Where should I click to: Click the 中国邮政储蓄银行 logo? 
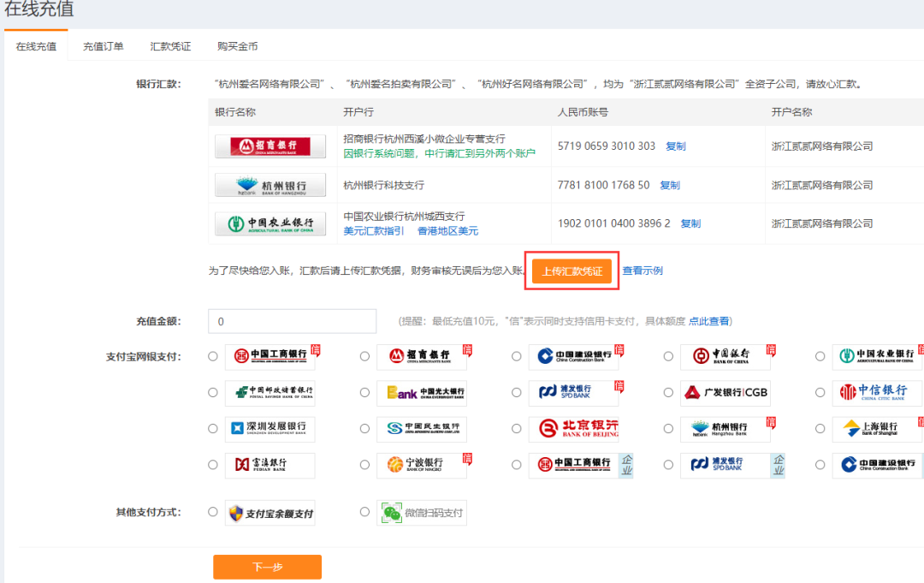click(269, 393)
